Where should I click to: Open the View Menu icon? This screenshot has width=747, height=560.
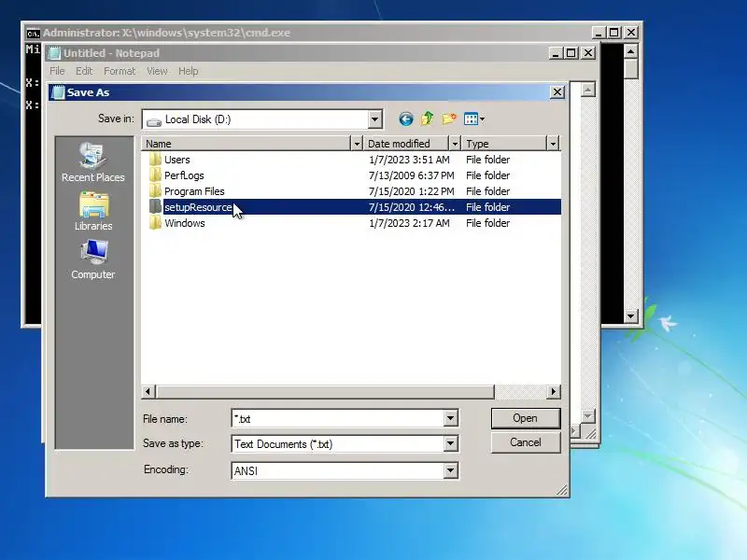[x=474, y=119]
